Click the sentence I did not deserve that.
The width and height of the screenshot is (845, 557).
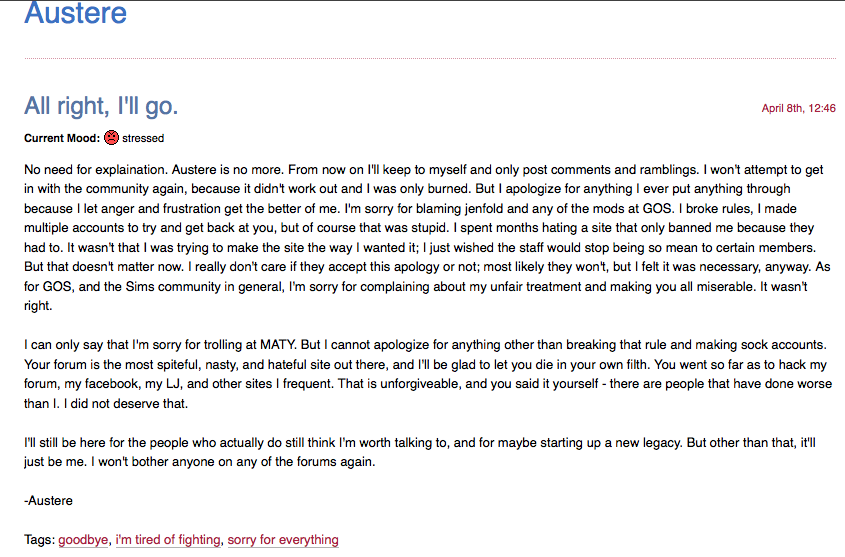click(126, 403)
